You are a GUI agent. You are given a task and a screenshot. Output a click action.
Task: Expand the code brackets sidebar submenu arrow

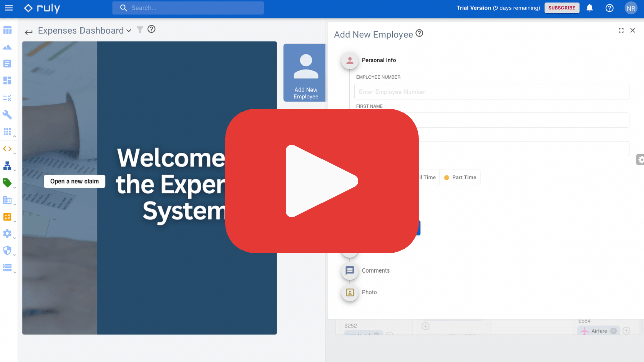click(14, 154)
